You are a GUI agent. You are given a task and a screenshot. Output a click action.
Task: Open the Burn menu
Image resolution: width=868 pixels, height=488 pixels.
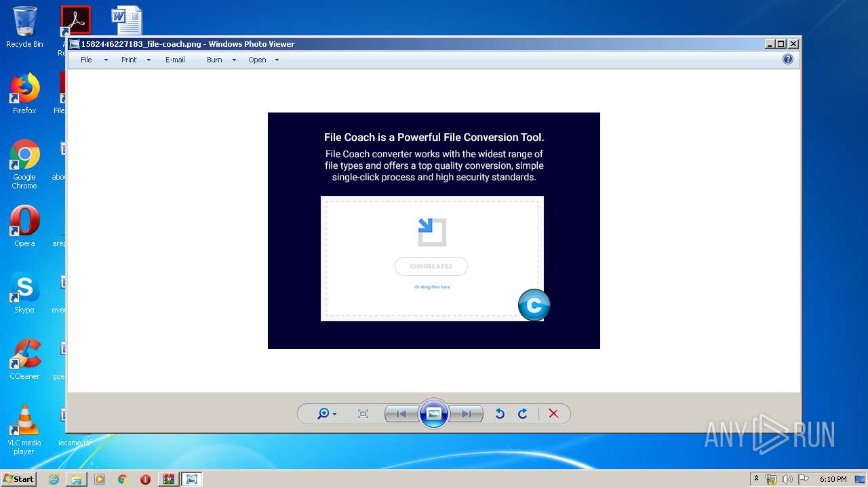(x=214, y=60)
